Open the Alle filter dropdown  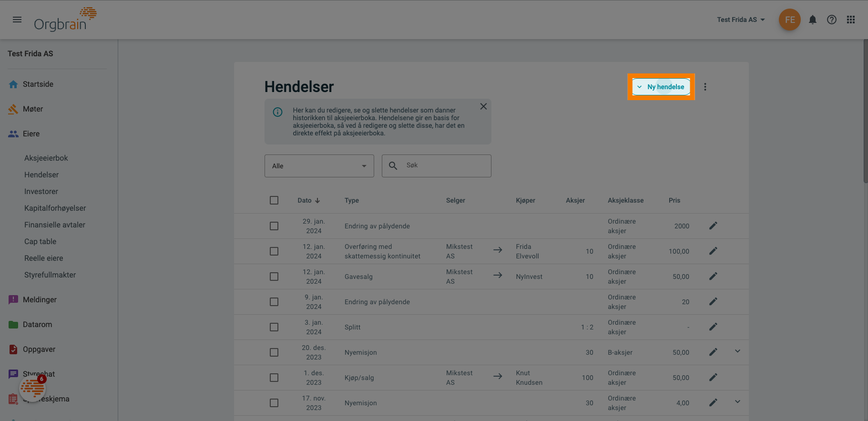point(319,166)
